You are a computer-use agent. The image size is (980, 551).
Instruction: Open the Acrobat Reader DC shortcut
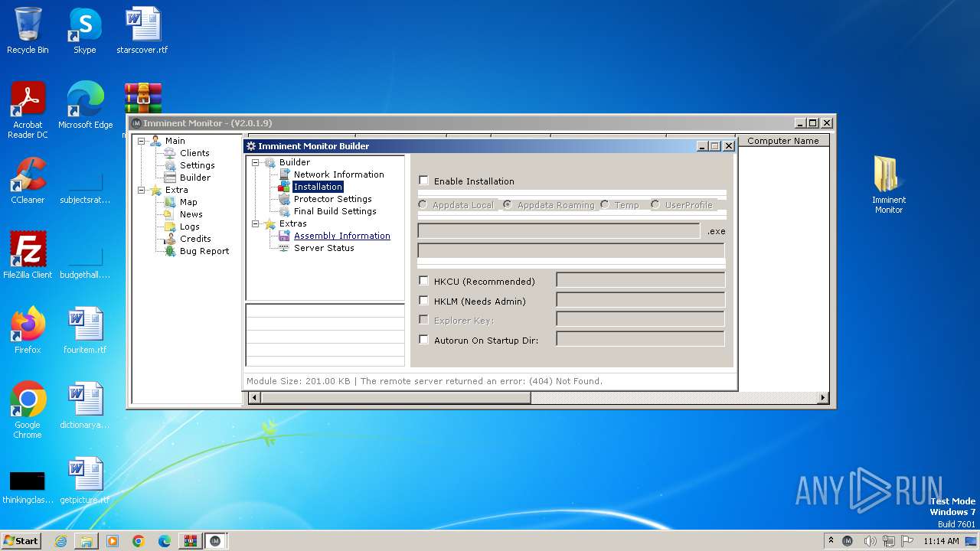tap(28, 110)
